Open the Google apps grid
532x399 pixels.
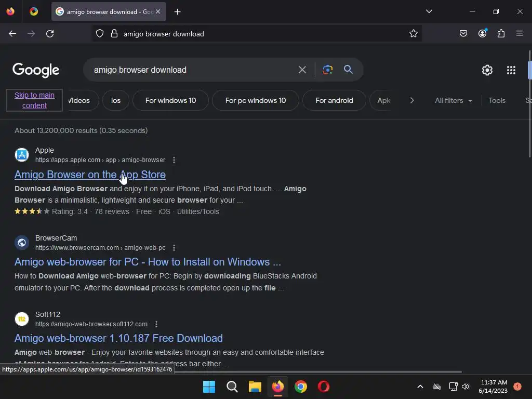tap(511, 70)
